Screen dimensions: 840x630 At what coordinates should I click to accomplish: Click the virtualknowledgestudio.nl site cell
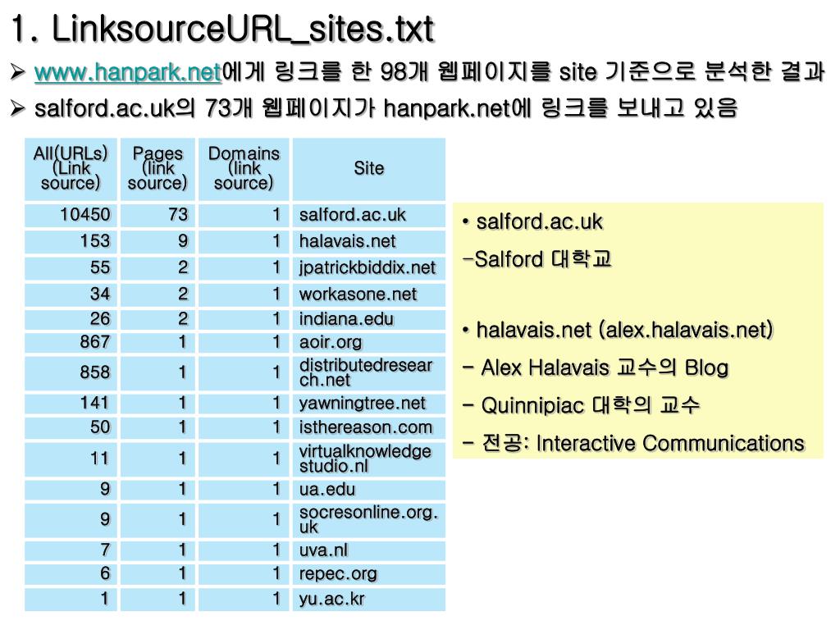pos(368,459)
